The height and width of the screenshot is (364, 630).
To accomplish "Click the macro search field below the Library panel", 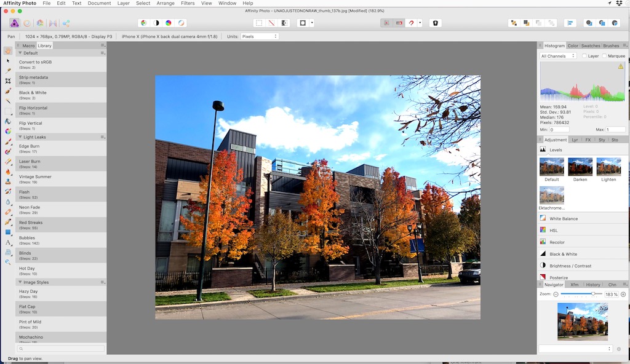I will point(60,348).
